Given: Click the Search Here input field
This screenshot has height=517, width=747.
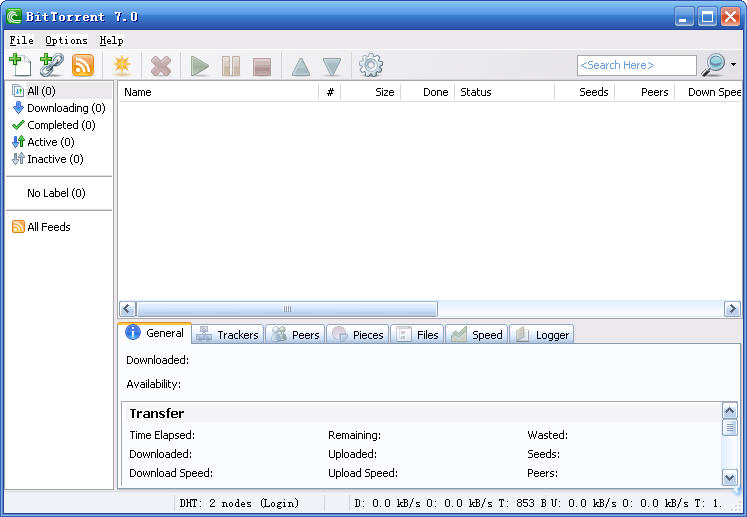Looking at the screenshot, I should click(x=636, y=65).
